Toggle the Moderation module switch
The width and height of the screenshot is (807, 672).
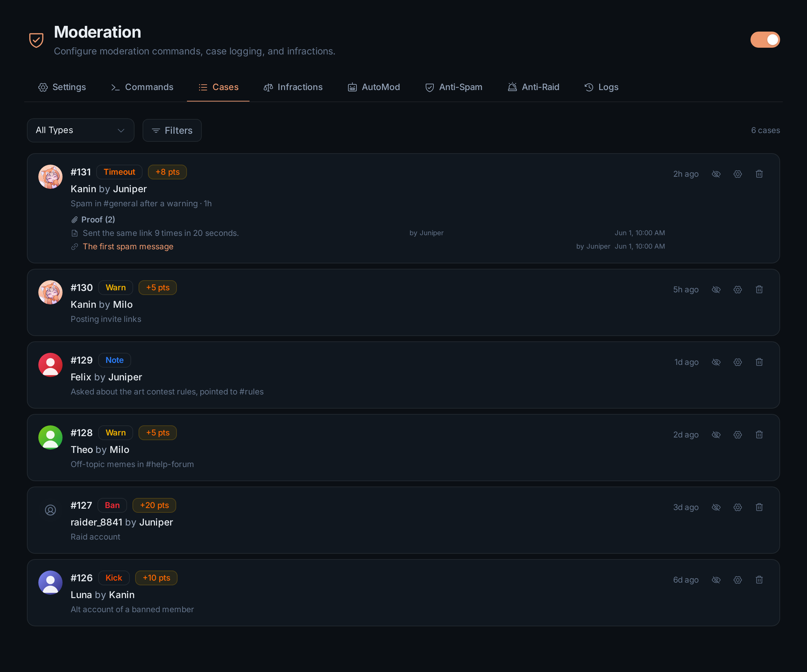coord(765,40)
